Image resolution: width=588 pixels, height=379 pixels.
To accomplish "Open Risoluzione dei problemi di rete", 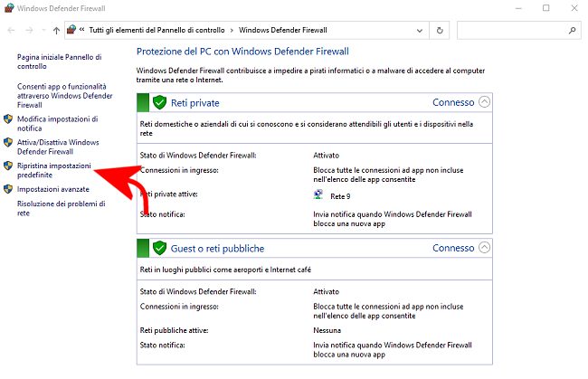I will (62, 208).
